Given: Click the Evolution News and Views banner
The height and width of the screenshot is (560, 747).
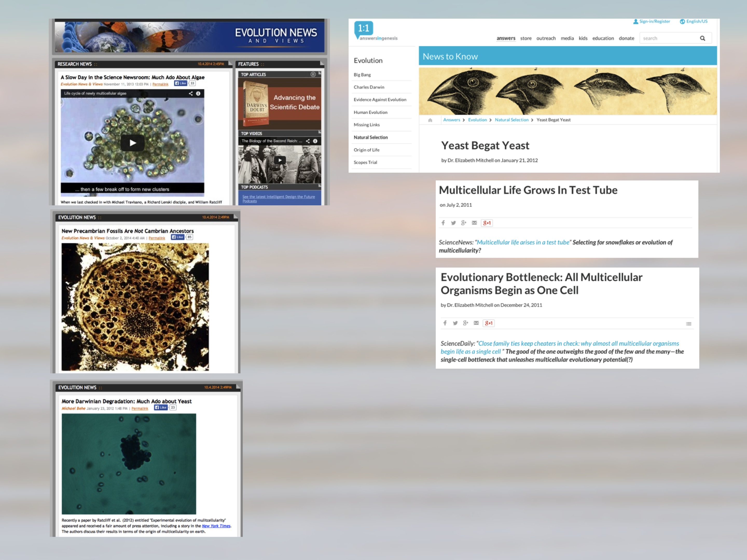Looking at the screenshot, I should (189, 37).
